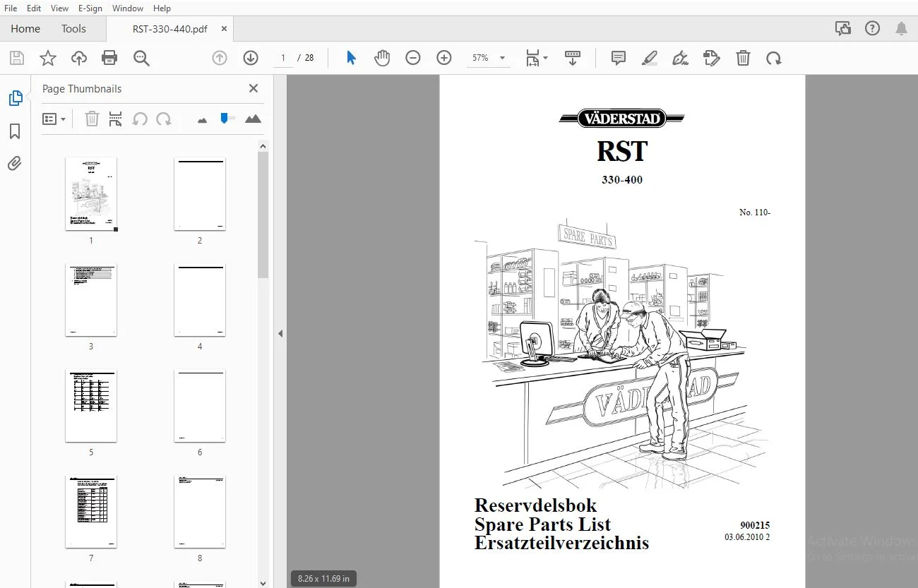Select page 6 thumbnail

(x=200, y=406)
